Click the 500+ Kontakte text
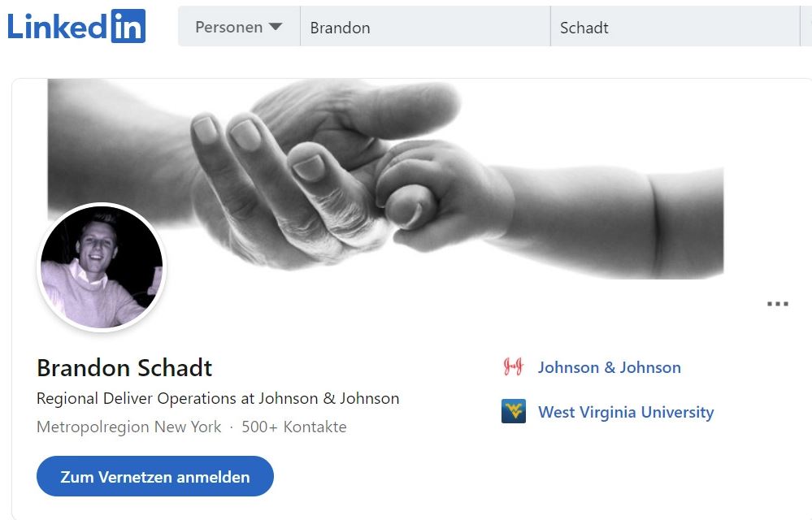812x520 pixels. click(x=294, y=427)
